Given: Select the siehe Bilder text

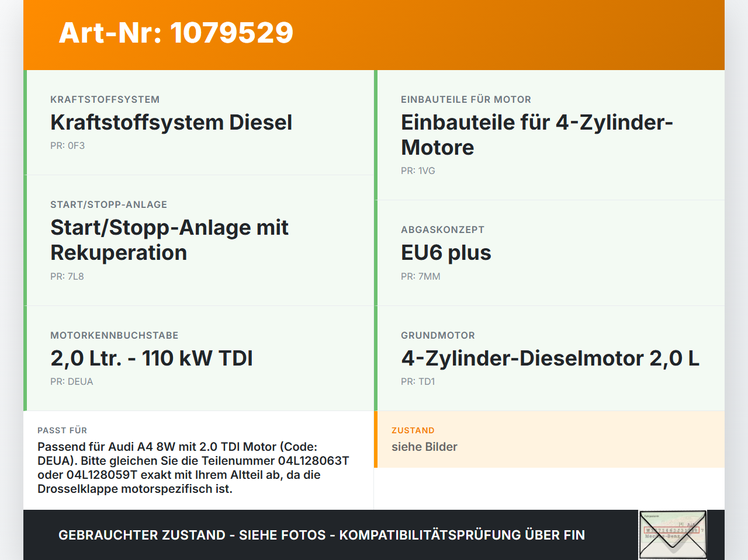Looking at the screenshot, I should coord(424,447).
